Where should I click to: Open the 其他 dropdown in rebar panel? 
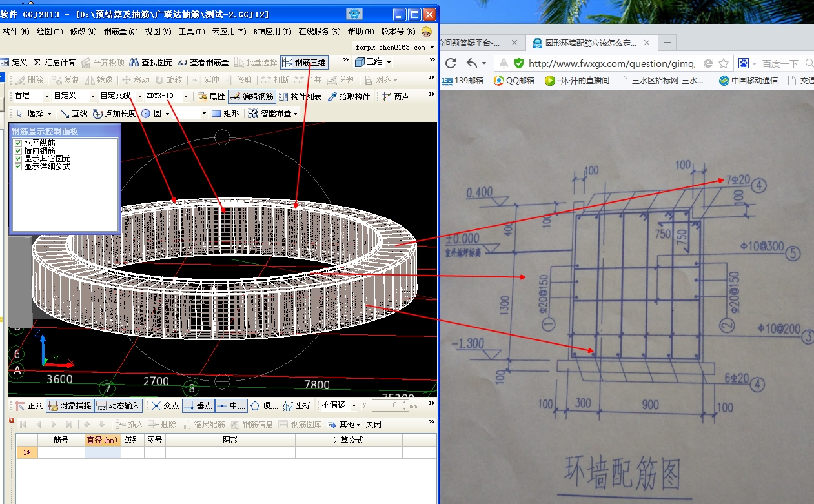[343, 424]
